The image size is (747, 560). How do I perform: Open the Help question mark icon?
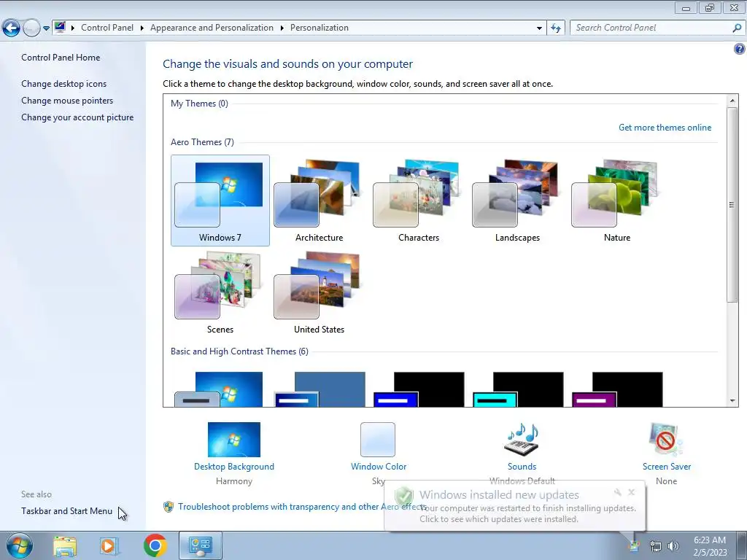pos(740,49)
